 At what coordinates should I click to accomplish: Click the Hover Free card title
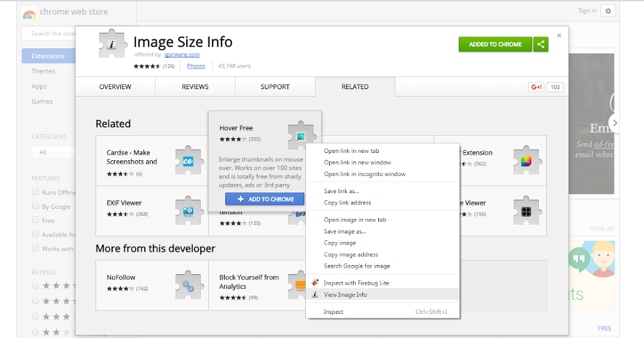point(236,128)
